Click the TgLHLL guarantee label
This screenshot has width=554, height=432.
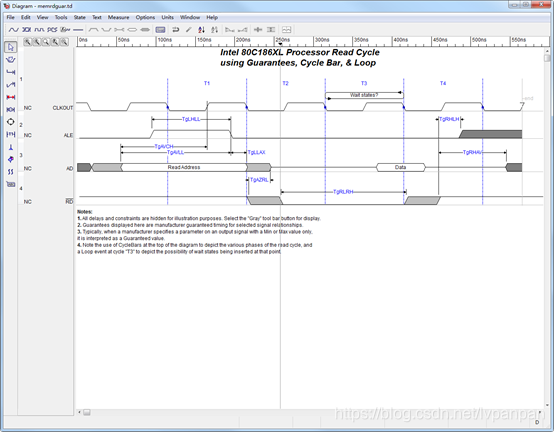[191, 119]
